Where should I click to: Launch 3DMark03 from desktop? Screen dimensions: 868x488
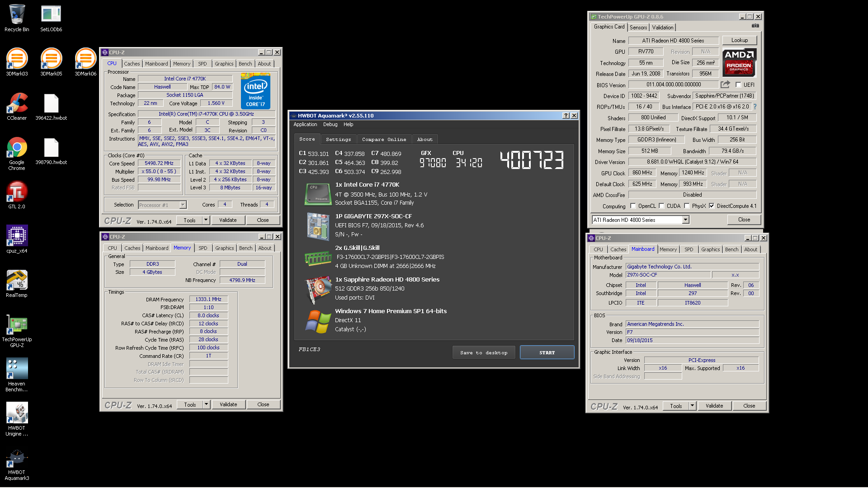[x=17, y=62]
